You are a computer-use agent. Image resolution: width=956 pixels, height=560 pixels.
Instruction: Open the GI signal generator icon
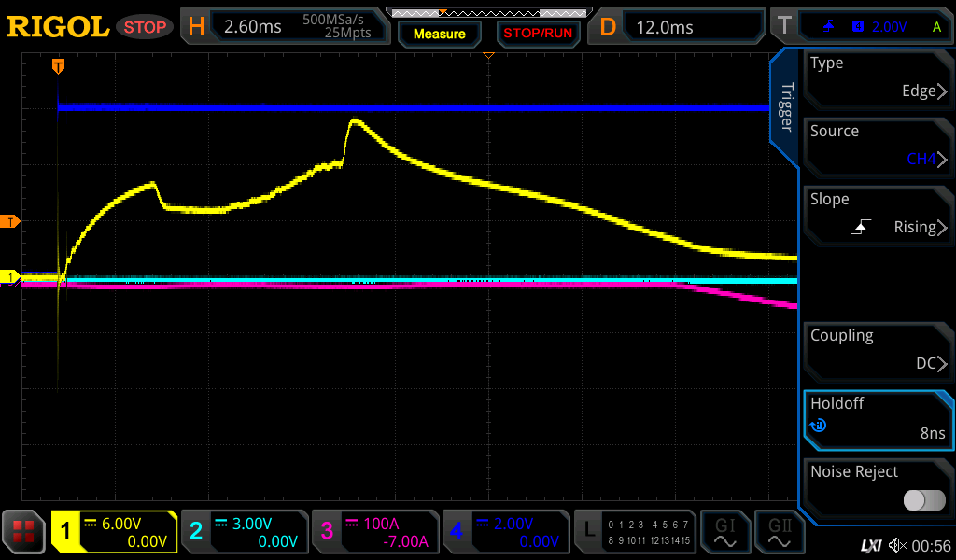[724, 532]
